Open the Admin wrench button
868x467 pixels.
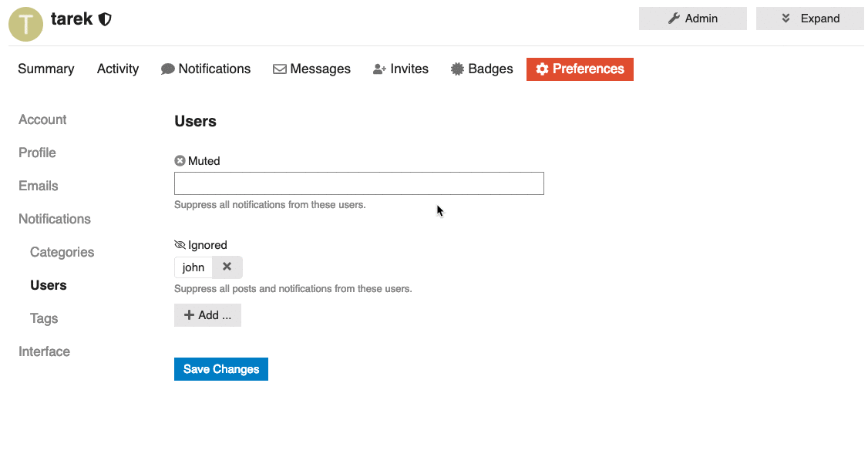click(692, 18)
